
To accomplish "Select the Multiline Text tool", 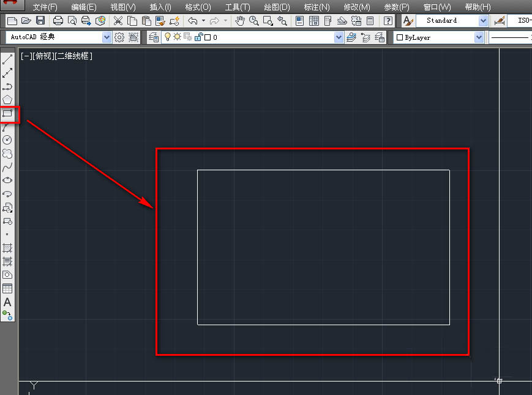I will [7, 302].
